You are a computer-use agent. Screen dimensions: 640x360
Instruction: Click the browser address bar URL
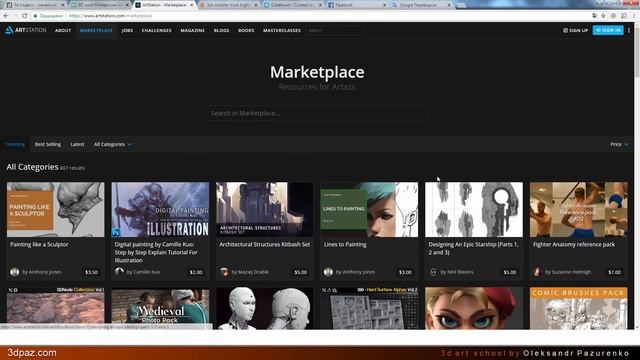[x=110, y=16]
